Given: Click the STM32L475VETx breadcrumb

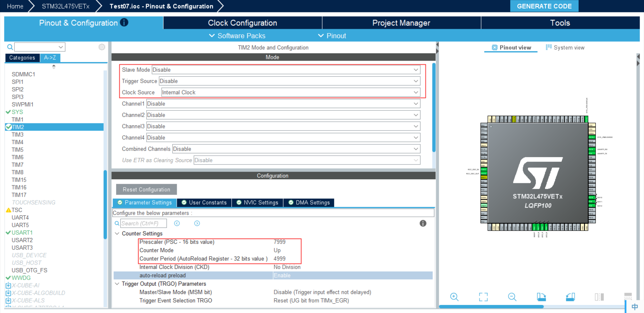Looking at the screenshot, I should pyautogui.click(x=65, y=6).
